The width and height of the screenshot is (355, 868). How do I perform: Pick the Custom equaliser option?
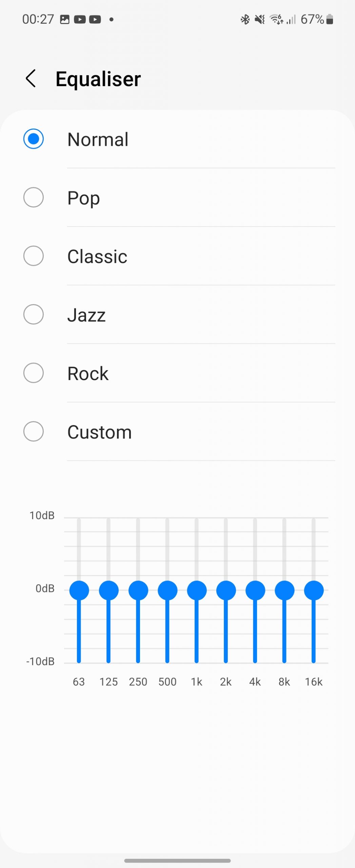click(34, 432)
